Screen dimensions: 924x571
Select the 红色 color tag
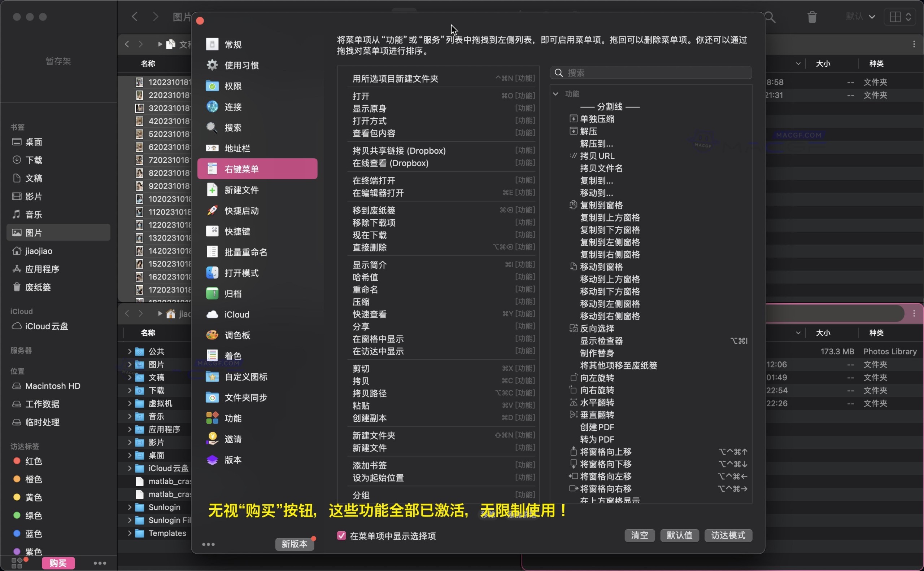pos(33,461)
